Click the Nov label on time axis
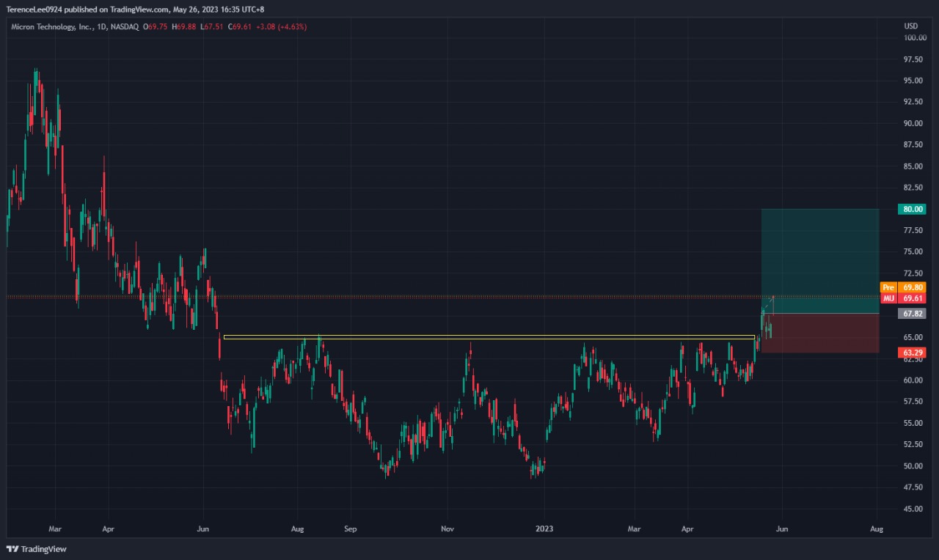This screenshot has width=939, height=560. tap(447, 528)
